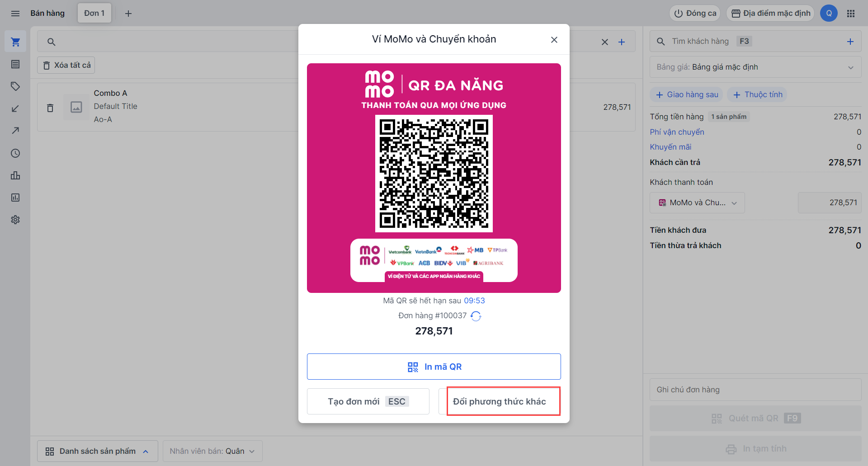
Task: Open Nhân viên bán dropdown
Action: point(212,451)
